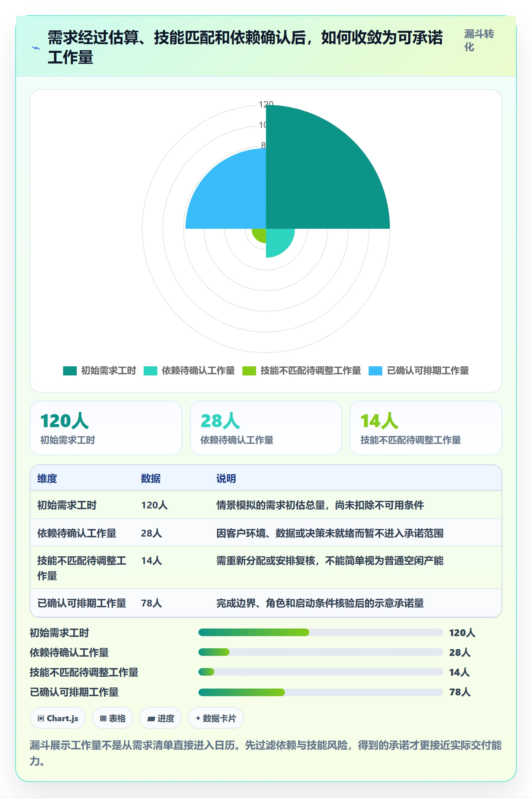Image resolution: width=532 pixels, height=798 pixels.
Task: Click the 因客户环境、数据或决策 description cell
Action: point(330,533)
